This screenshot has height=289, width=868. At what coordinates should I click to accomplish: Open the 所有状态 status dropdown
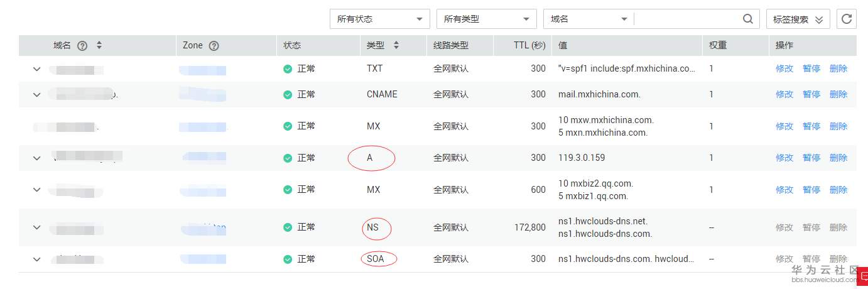tap(379, 19)
